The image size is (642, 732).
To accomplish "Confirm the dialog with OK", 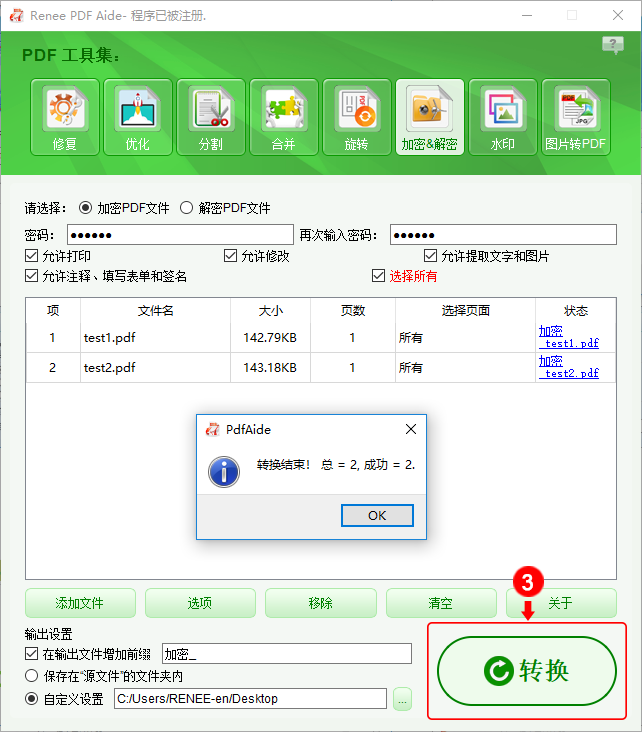I will 377,515.
